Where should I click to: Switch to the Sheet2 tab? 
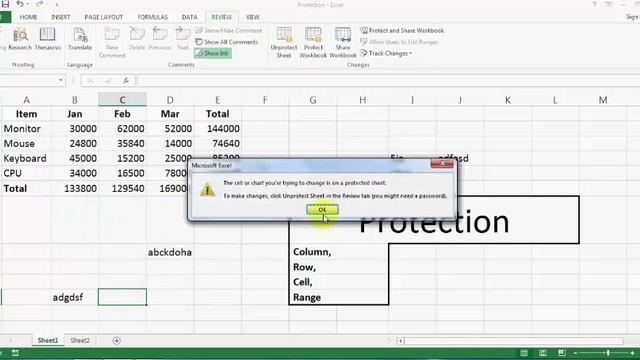[x=80, y=340]
